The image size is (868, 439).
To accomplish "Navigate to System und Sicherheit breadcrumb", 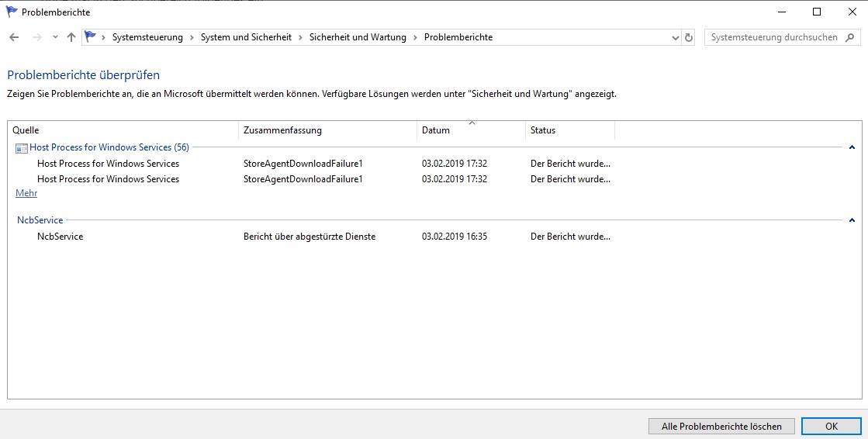I will 246,37.
